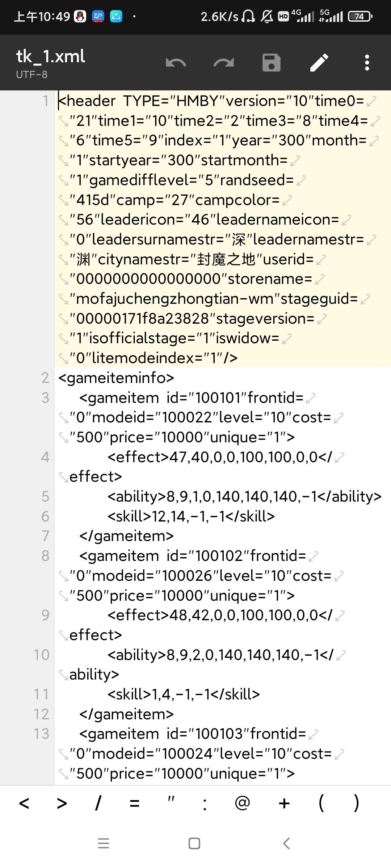Open recent apps navigation icon
This screenshot has width=391, height=868.
104,843
